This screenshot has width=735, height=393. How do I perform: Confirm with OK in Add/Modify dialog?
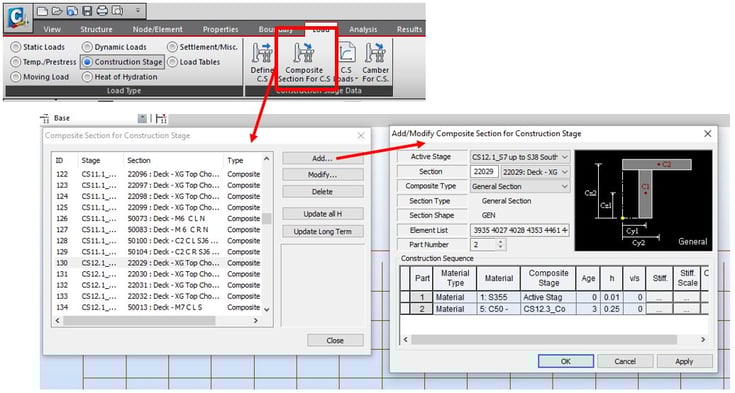566,362
